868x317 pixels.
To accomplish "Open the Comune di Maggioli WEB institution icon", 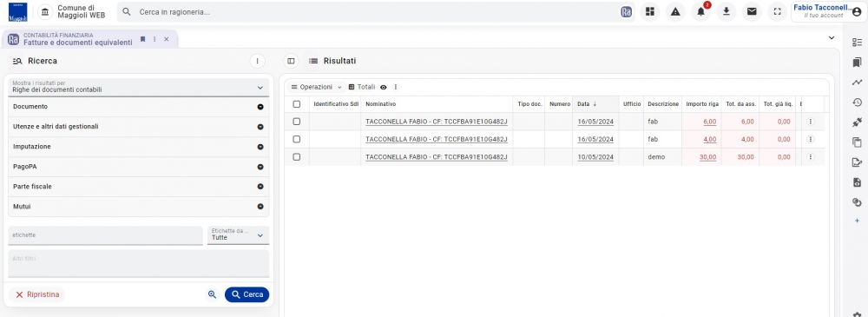I will 45,11.
